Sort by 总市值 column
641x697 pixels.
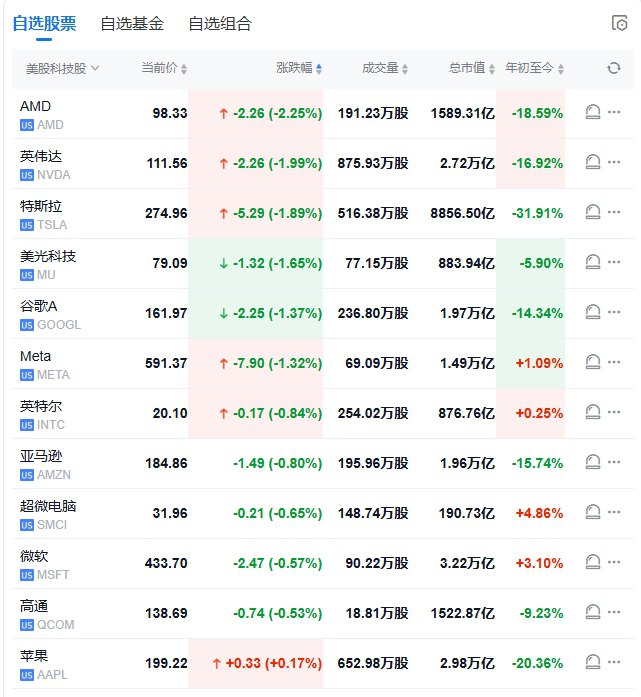tap(472, 68)
